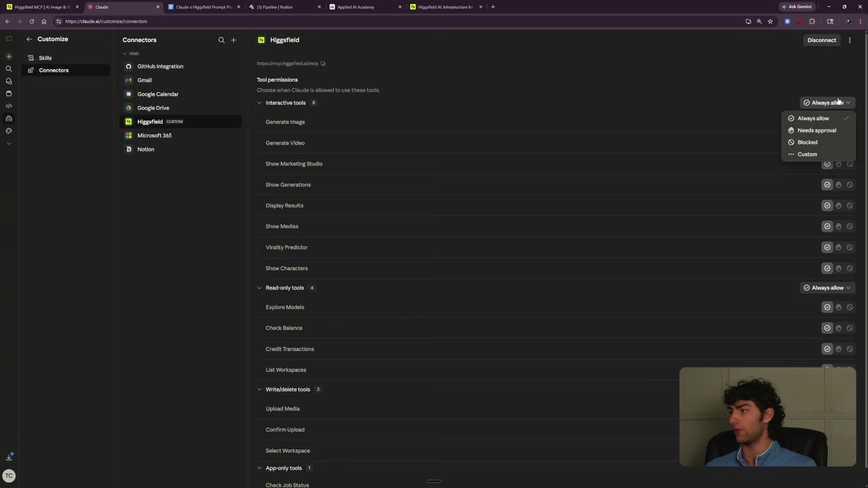Click the browser address bar URL
The image size is (868, 488).
pos(106,21)
